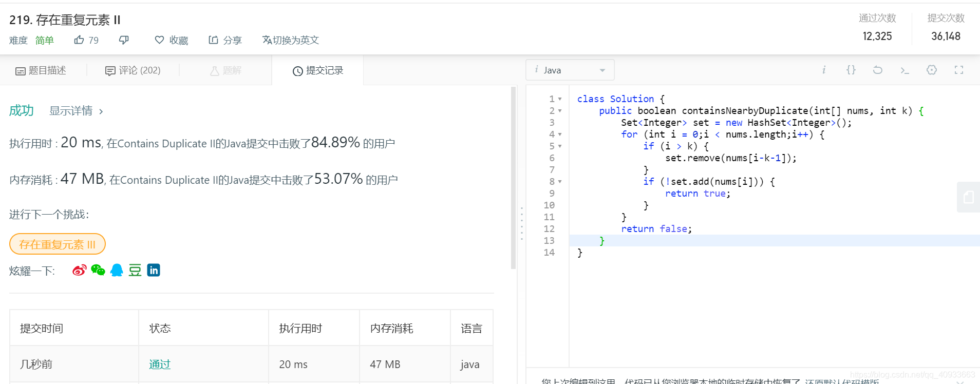Open the 题目描述 problem description tab
The height and width of the screenshot is (384, 980).
pos(41,70)
